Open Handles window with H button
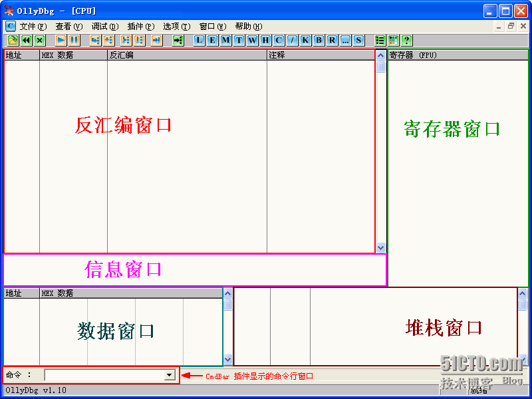The image size is (532, 399). [265, 41]
